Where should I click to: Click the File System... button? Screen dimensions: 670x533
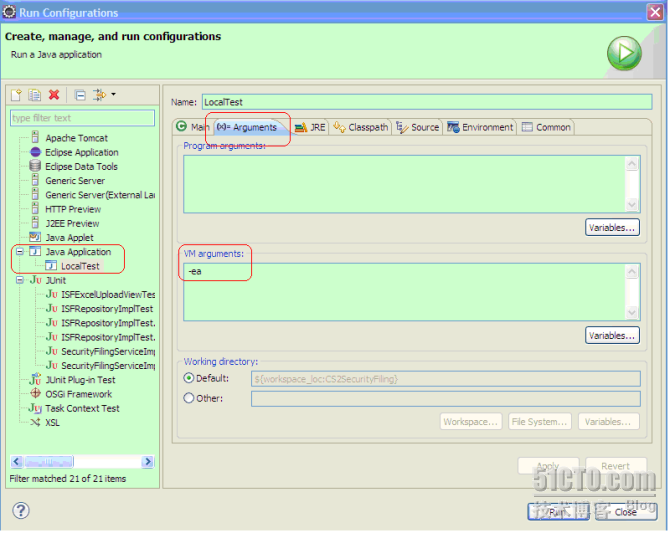point(539,422)
